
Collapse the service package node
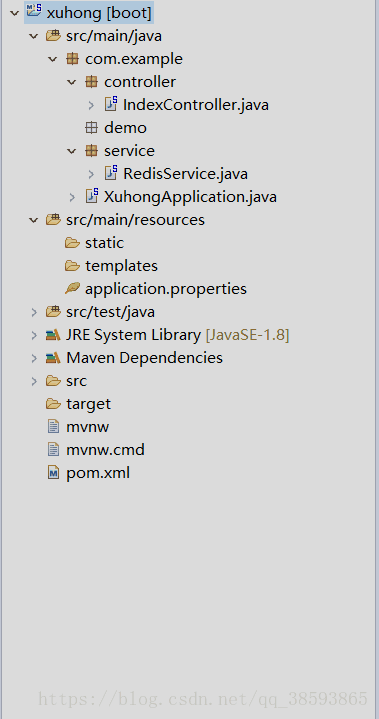coord(72,151)
